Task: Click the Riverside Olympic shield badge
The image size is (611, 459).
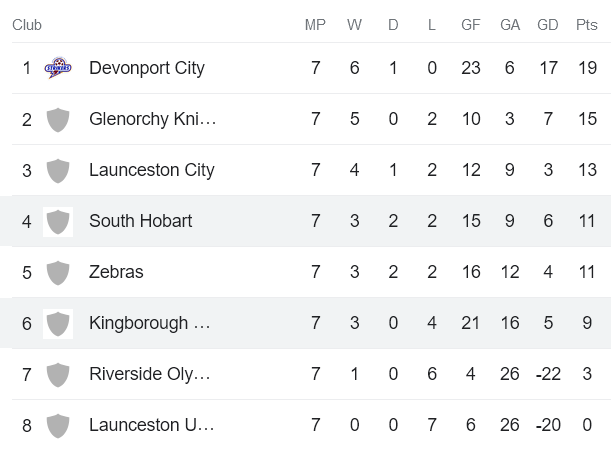Action: coord(58,375)
